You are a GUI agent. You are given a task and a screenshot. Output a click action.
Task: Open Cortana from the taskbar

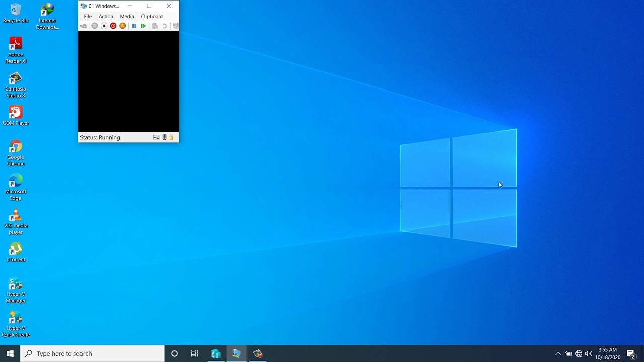point(174,353)
